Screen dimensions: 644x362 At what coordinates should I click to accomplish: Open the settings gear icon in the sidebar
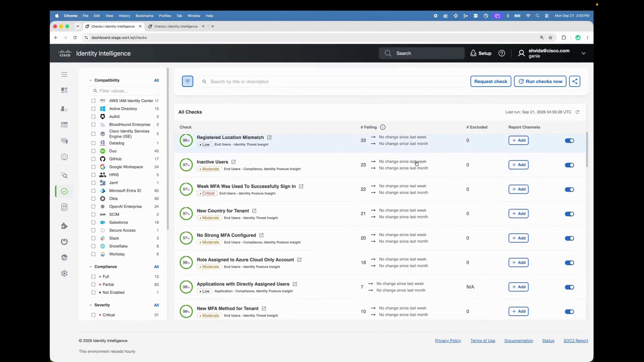[64, 274]
